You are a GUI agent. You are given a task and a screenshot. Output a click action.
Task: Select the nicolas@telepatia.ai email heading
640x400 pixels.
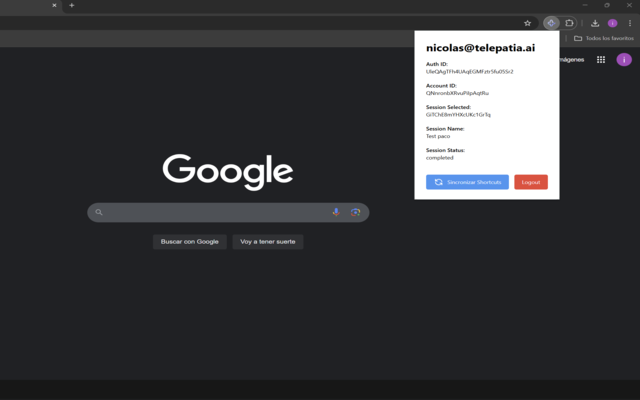480,48
